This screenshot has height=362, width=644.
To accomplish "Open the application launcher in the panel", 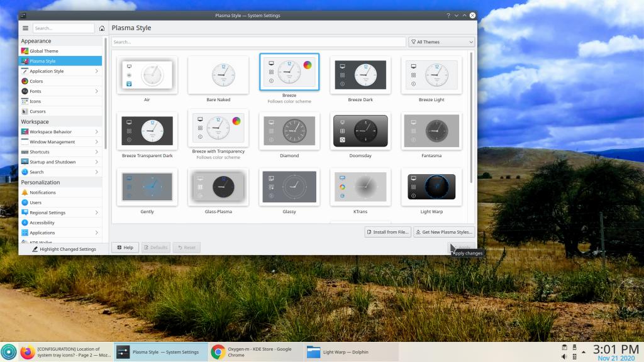I will click(x=9, y=352).
